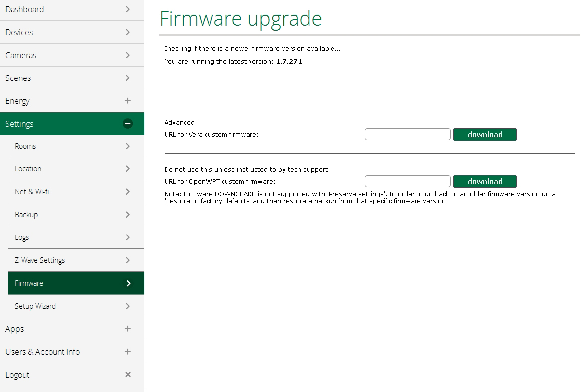
Task: Click the X icon next to Logout
Action: click(x=128, y=375)
